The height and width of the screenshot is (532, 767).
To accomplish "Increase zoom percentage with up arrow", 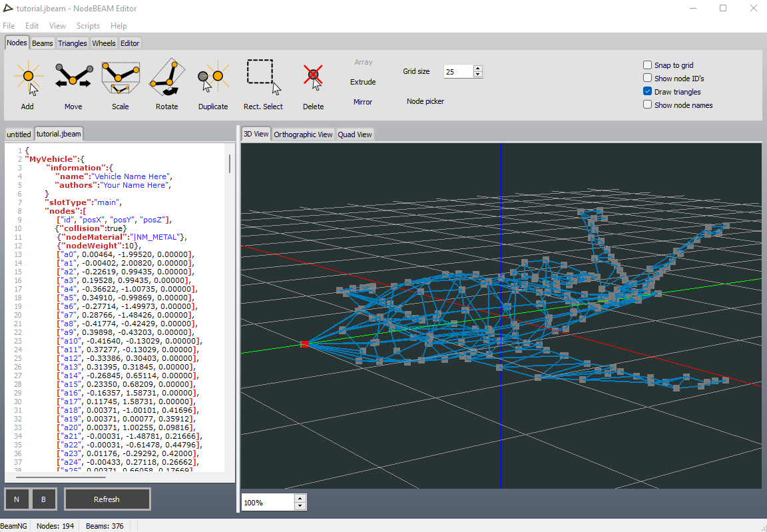I will tap(300, 499).
